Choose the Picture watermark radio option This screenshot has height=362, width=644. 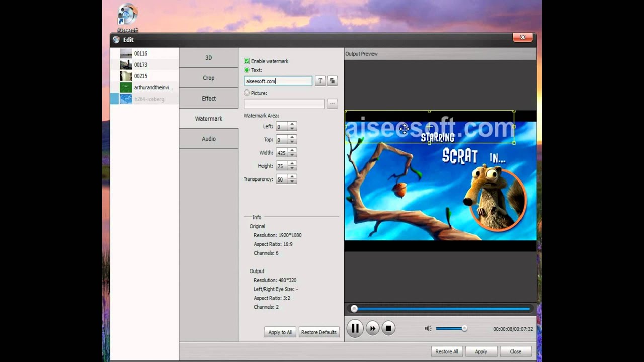[x=247, y=93]
